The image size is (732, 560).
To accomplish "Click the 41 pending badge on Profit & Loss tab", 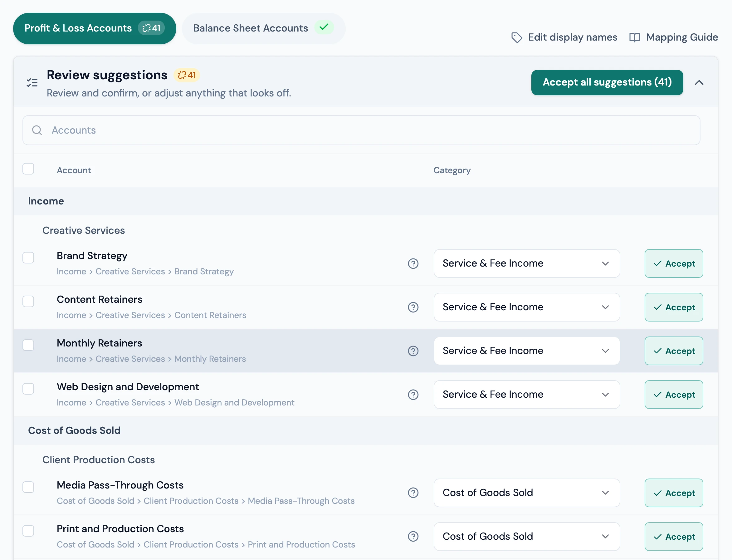I will (x=151, y=28).
